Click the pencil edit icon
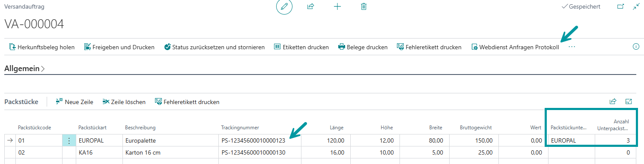644x164 pixels. coord(284,7)
